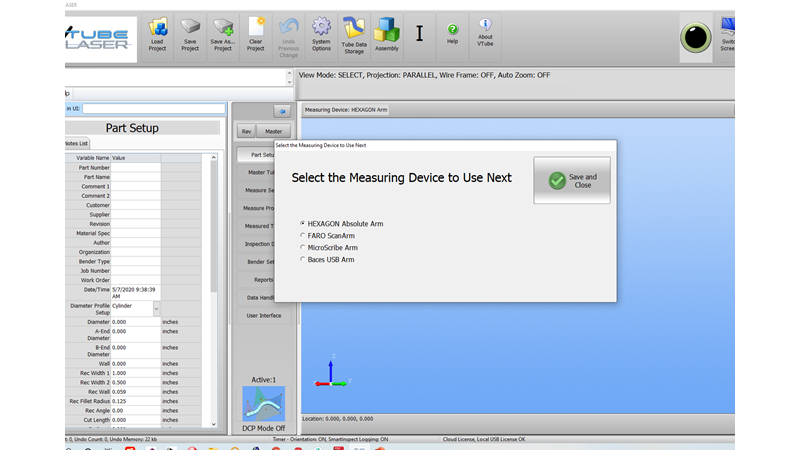The height and width of the screenshot is (450, 800).
Task: Click the Part Number value field
Action: (135, 167)
